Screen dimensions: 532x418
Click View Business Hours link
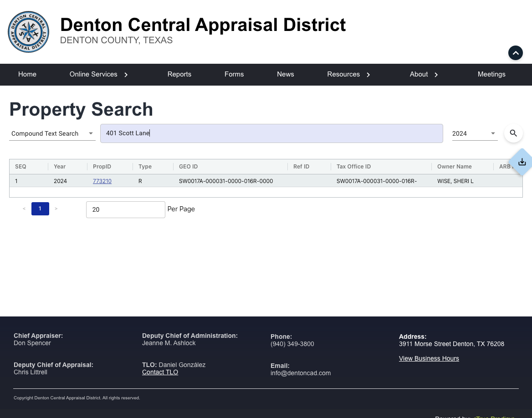429,359
